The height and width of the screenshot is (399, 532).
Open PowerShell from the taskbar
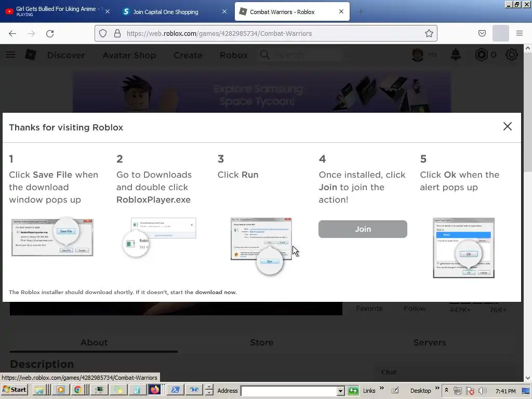coord(175,390)
